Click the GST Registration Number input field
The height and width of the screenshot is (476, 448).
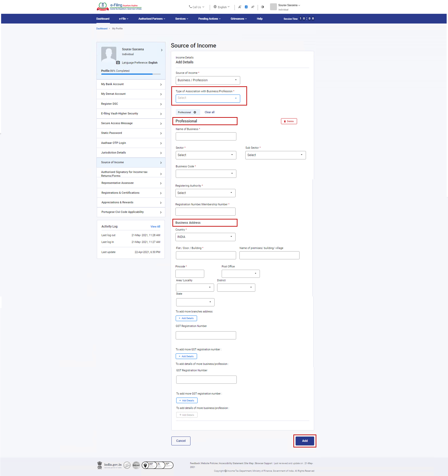click(x=206, y=335)
